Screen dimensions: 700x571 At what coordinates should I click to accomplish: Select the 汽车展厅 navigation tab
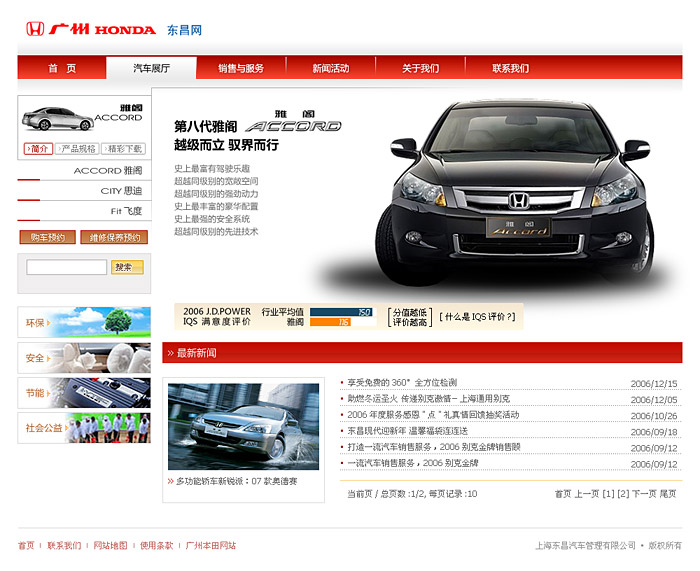(x=151, y=68)
